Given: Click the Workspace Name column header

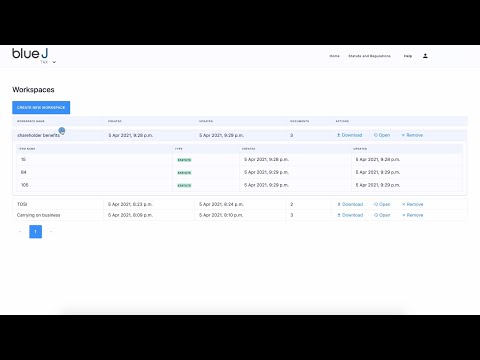Looking at the screenshot, I should click(31, 121).
